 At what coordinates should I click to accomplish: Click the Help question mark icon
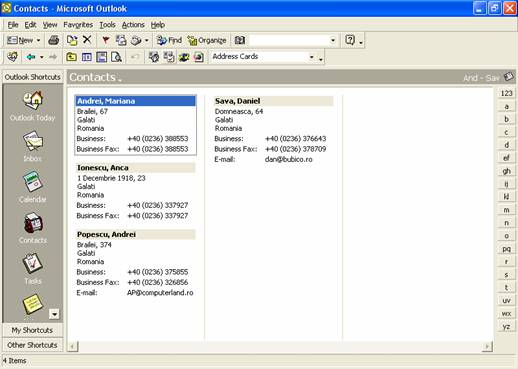tap(350, 40)
